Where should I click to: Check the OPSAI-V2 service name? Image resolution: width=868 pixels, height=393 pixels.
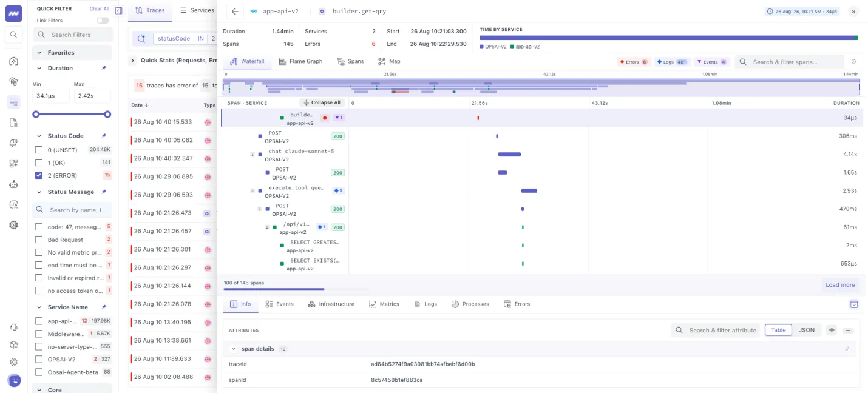(x=39, y=359)
